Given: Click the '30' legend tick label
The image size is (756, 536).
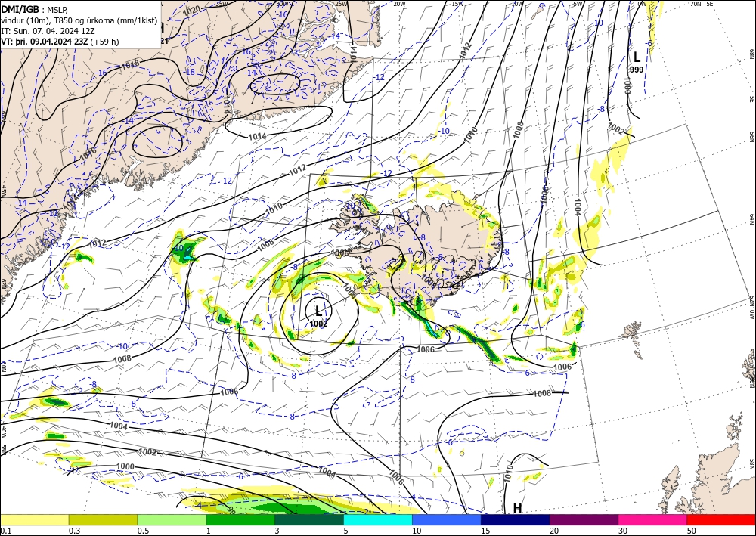Looking at the screenshot, I should click(x=623, y=531).
